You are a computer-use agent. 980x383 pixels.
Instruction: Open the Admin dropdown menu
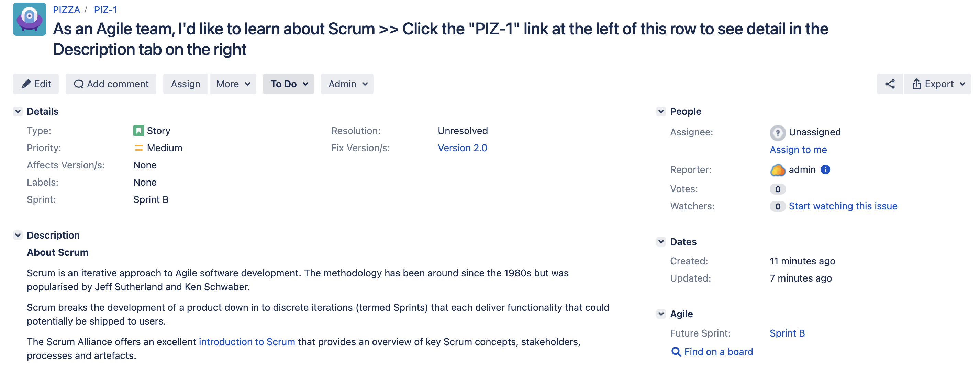347,84
